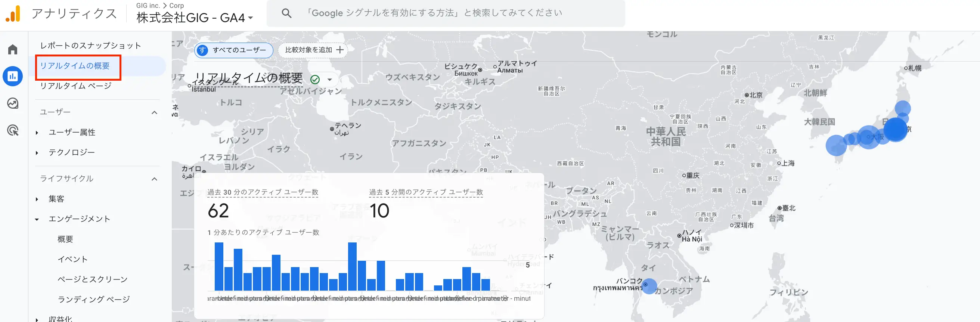Open dropdown arrow beside realtime title

pos(330,80)
